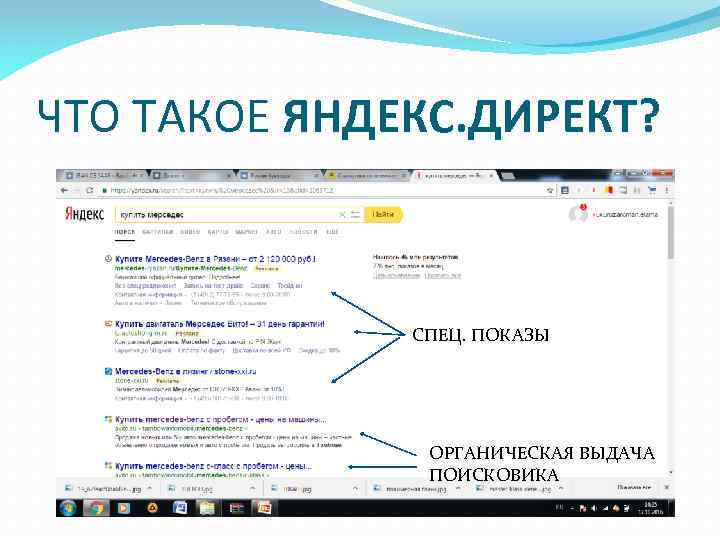Open the Ещё tab menu
Image resolution: width=720 pixels, height=540 pixels.
332,232
